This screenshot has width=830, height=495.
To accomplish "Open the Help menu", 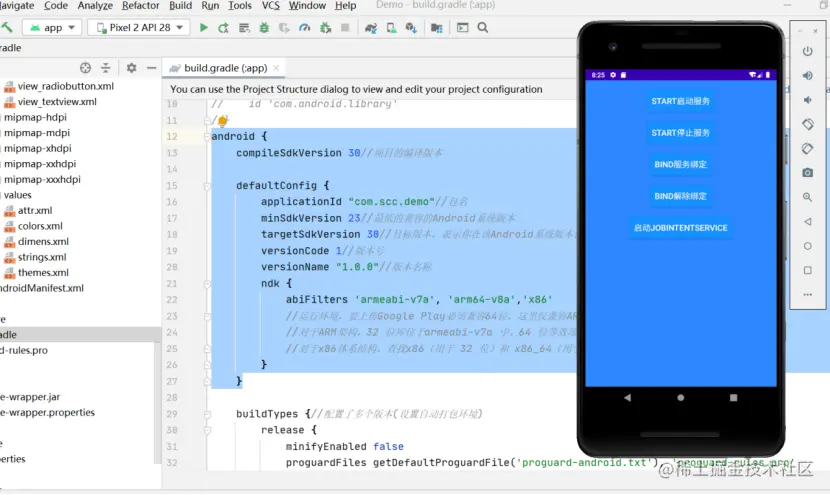I will 346,5.
